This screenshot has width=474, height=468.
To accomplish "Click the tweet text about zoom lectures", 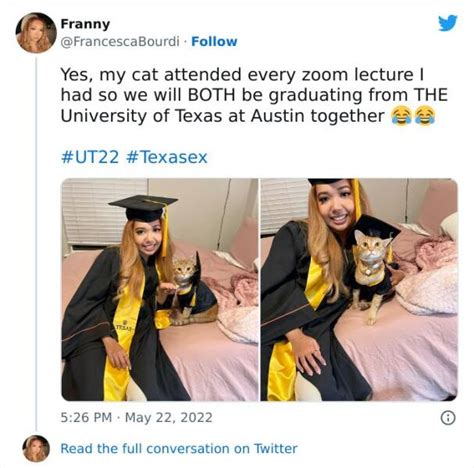I will pyautogui.click(x=253, y=95).
